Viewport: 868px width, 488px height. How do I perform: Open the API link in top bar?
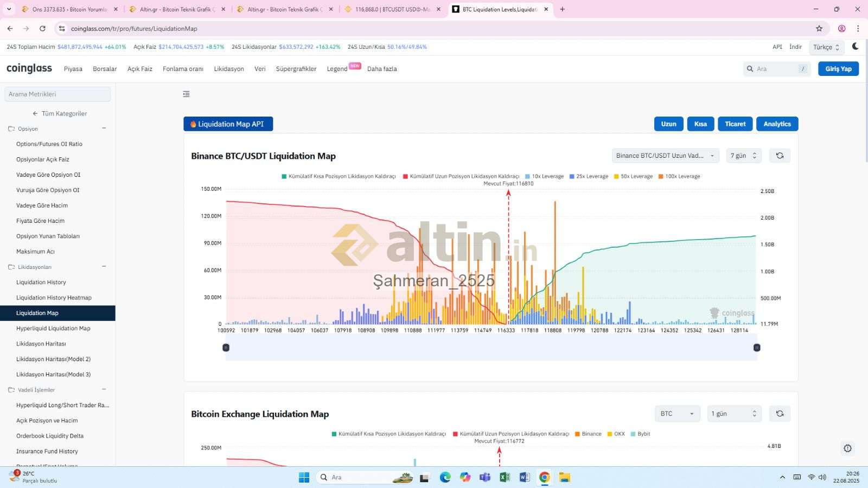click(x=777, y=47)
